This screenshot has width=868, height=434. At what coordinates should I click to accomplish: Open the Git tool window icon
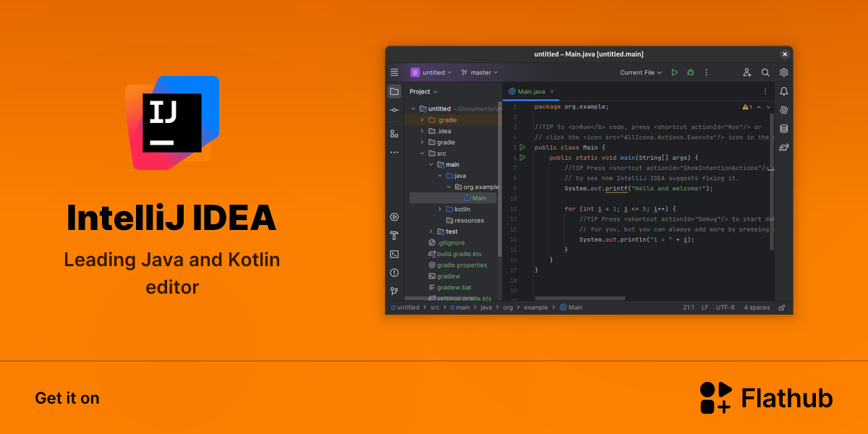[394, 291]
